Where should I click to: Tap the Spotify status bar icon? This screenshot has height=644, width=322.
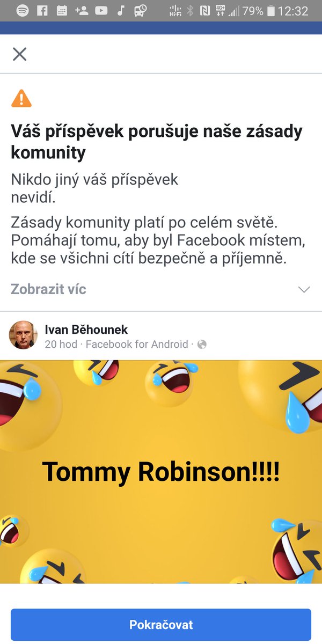pos(23,11)
